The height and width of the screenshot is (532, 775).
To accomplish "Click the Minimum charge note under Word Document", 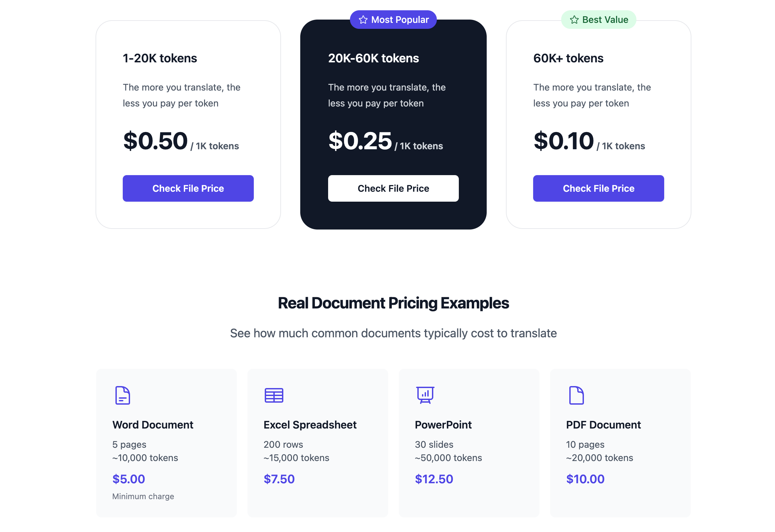I will pyautogui.click(x=143, y=496).
